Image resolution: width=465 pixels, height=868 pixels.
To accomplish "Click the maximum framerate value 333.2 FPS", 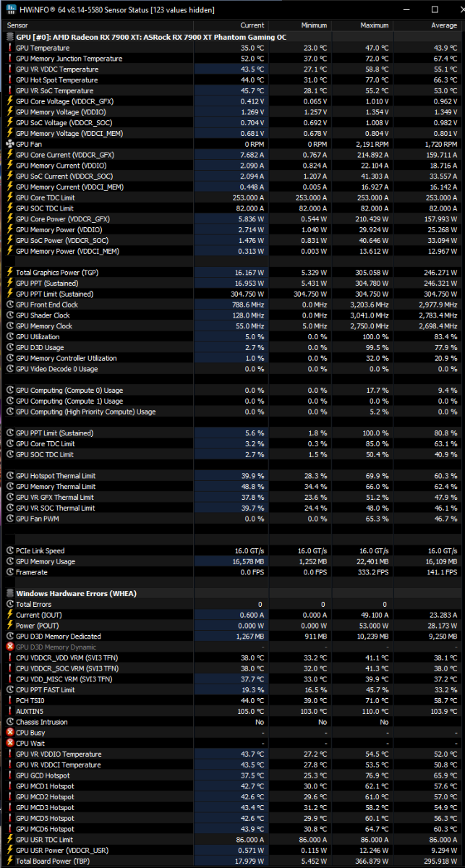I will click(374, 572).
